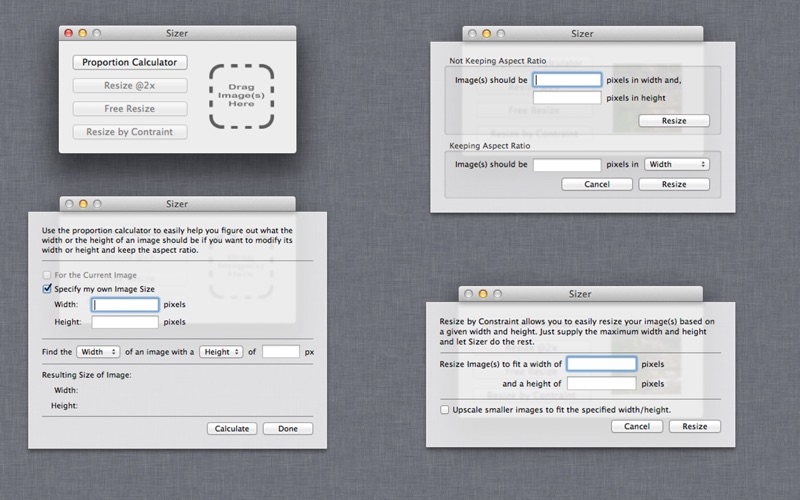
Task: Close the main Sizer window with red button
Action: click(68, 33)
